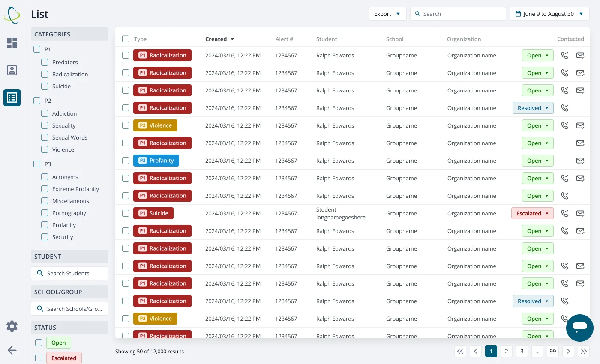Select the active List icon in the sidebar
Viewport: 600px width, 364px height.
(x=12, y=98)
